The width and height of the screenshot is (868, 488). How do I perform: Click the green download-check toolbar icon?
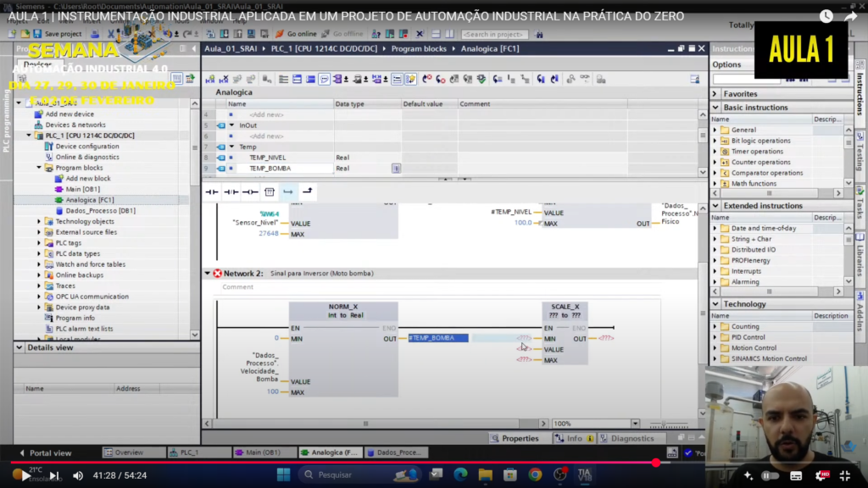(481, 79)
